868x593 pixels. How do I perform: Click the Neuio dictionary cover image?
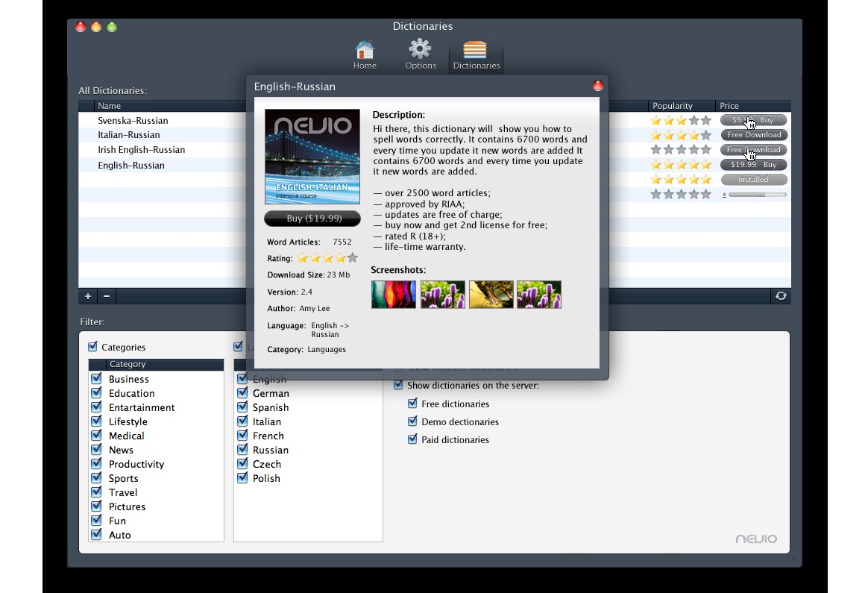click(312, 157)
